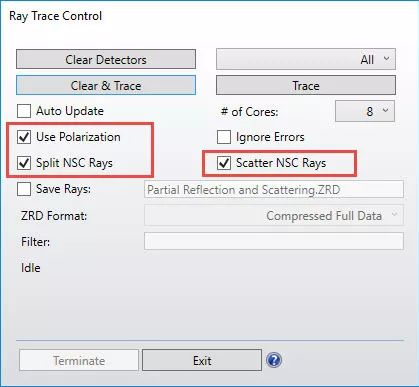Image resolution: width=419 pixels, height=387 pixels.
Task: Check the Ignore Errors box
Action: (x=224, y=137)
